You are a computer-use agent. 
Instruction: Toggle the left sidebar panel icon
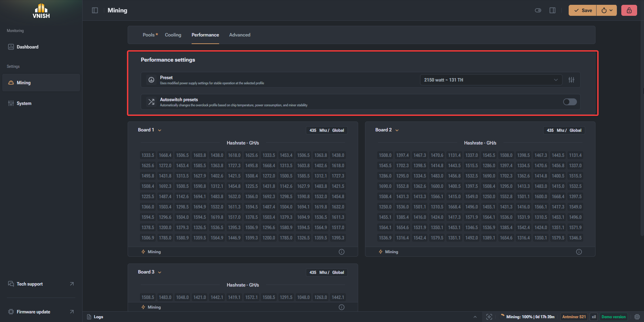pyautogui.click(x=95, y=10)
